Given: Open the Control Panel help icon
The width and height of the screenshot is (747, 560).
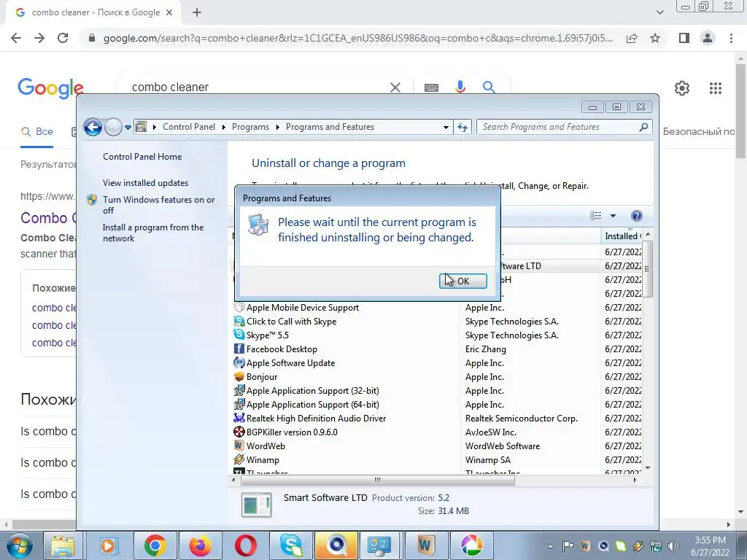Looking at the screenshot, I should 636,216.
